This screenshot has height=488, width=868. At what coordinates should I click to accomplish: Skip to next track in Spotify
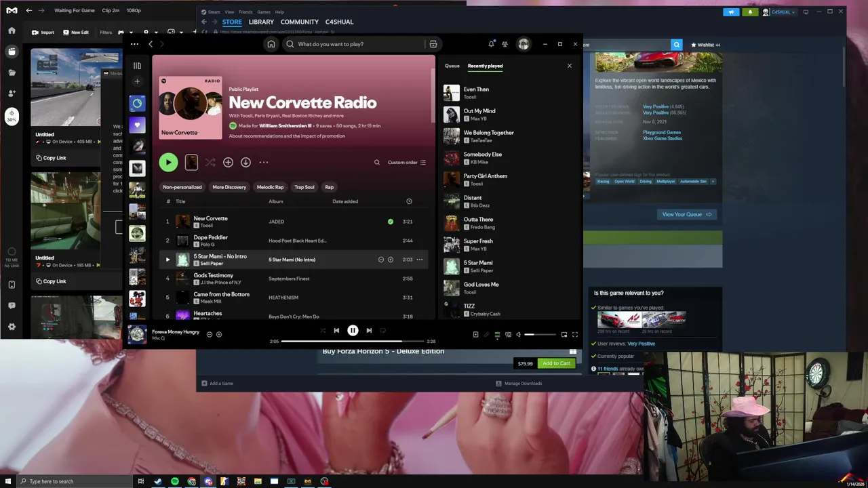click(x=369, y=331)
